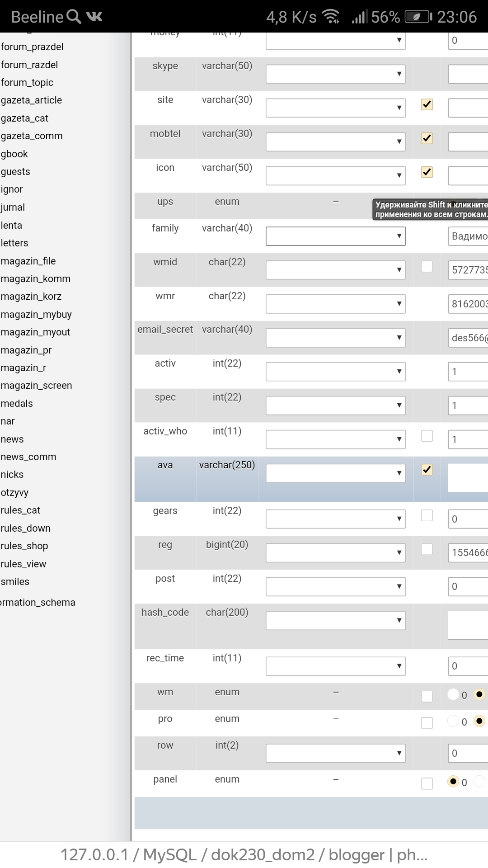Expand the function dropdown for hash_code
488x868 pixels.
click(x=335, y=620)
